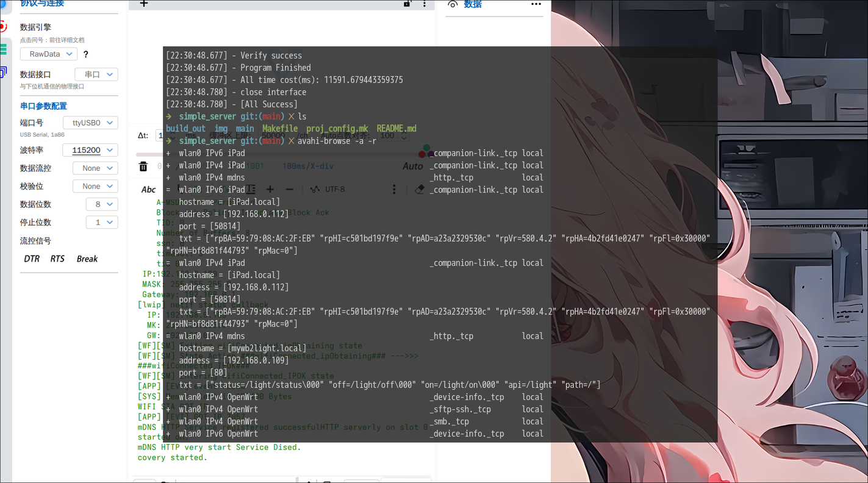The width and height of the screenshot is (868, 483).
Task: Open vertical three-dot menu beside UTF-8
Action: point(394,190)
